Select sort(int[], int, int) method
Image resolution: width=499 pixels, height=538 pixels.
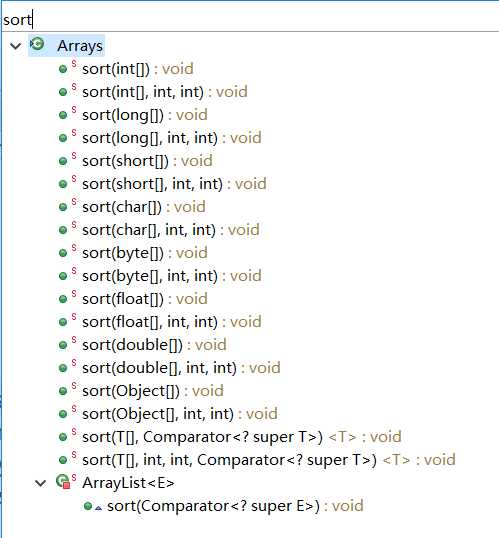(x=165, y=92)
